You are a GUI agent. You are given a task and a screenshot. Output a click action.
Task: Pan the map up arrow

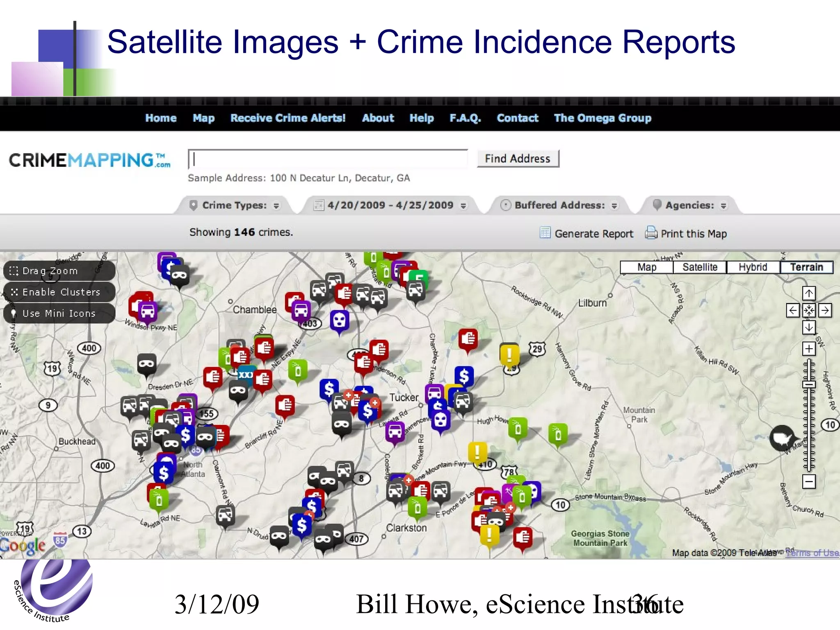click(x=809, y=293)
